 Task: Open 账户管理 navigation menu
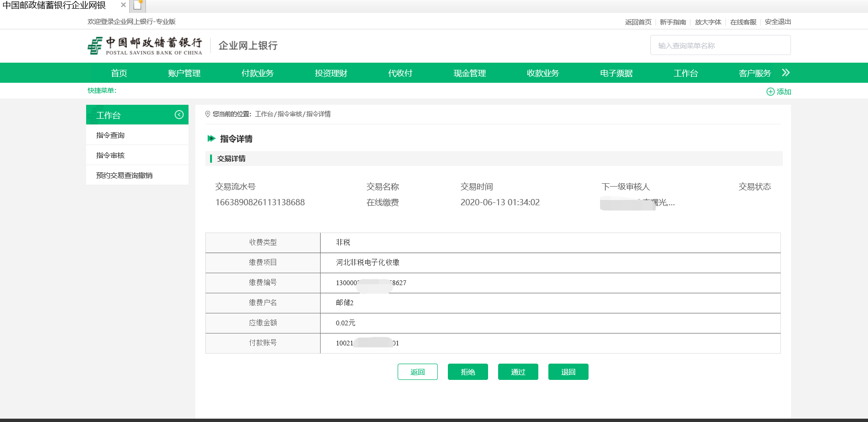pos(184,73)
